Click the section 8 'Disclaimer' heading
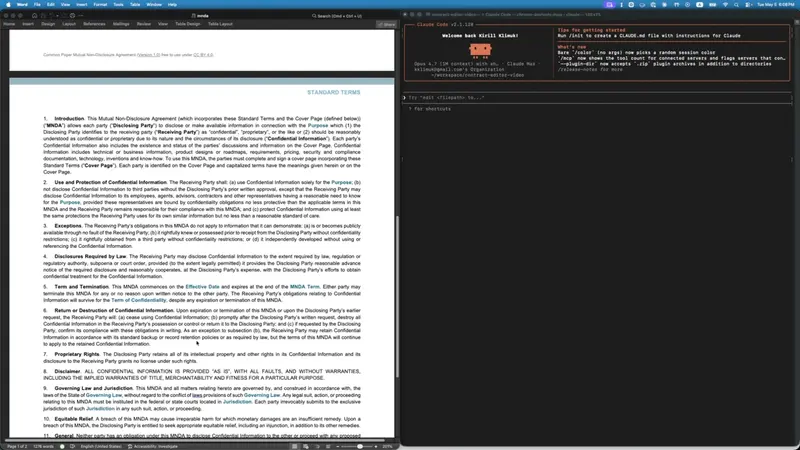This screenshot has width=800, height=450. pyautogui.click(x=67, y=371)
